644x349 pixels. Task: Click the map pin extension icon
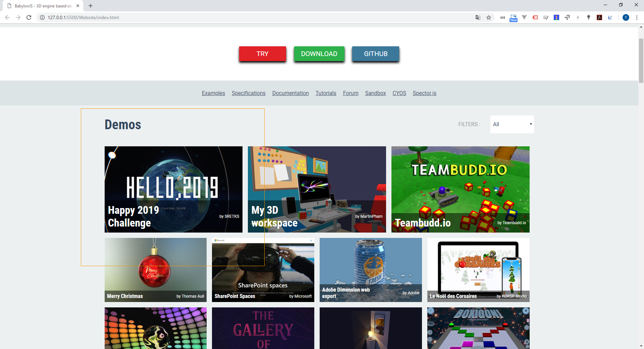point(589,17)
